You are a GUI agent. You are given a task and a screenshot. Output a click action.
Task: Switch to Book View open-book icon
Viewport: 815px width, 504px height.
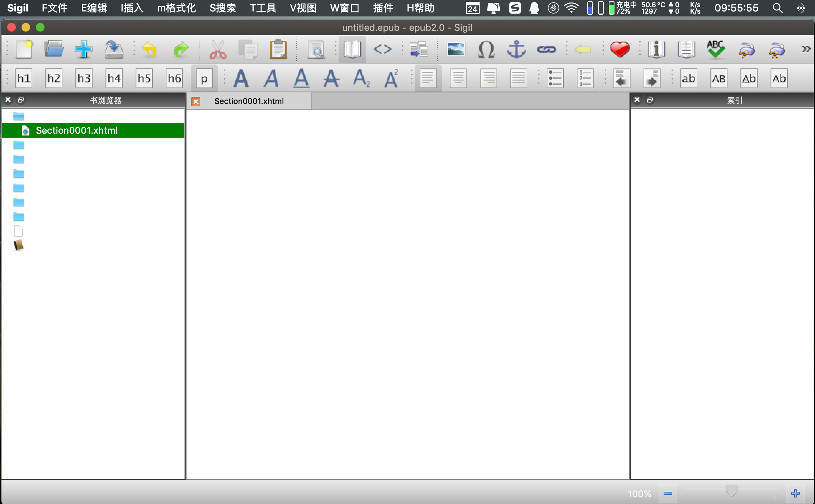click(x=352, y=49)
